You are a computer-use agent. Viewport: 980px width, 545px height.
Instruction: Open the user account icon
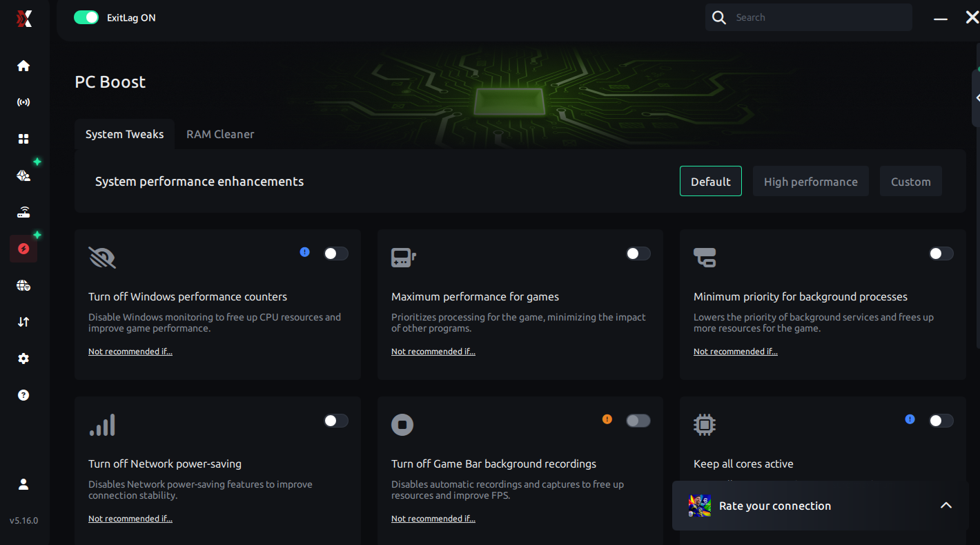point(23,484)
